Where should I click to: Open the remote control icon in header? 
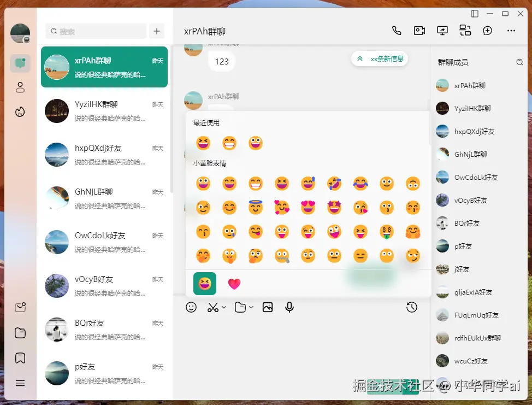(465, 31)
